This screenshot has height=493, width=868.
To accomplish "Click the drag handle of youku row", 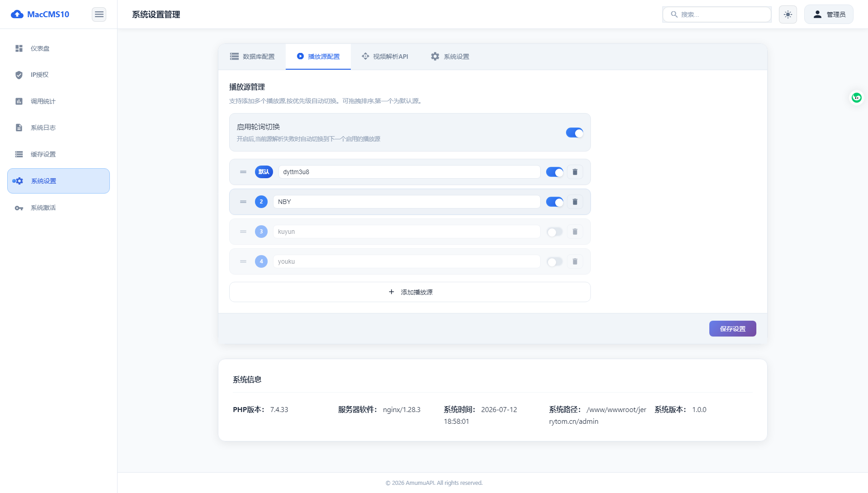I will click(243, 261).
